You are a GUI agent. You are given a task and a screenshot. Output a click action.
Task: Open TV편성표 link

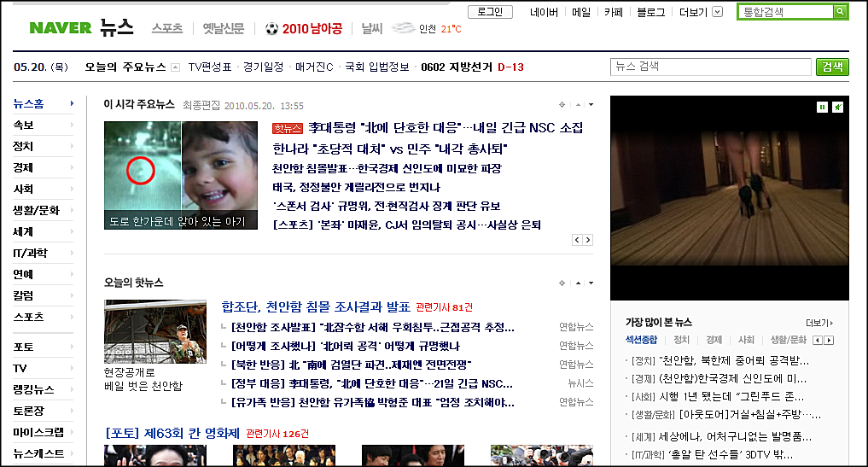point(210,67)
